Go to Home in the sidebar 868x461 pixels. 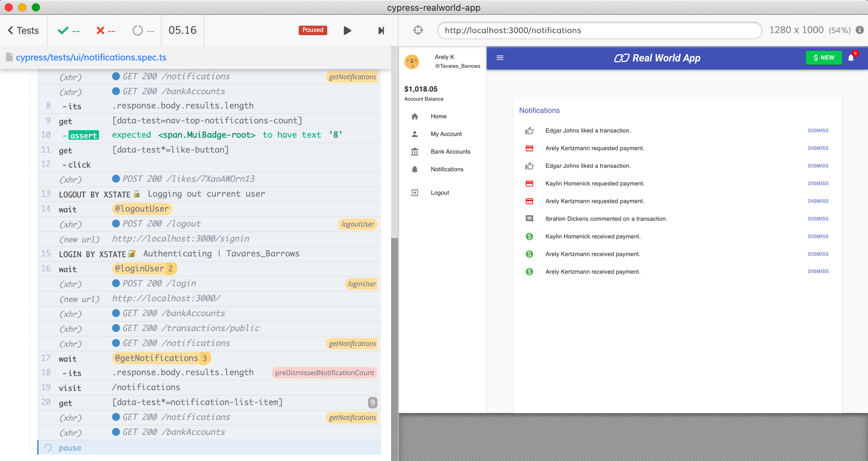438,116
